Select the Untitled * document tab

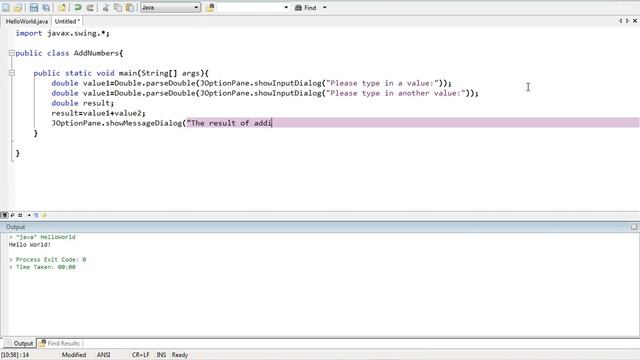coord(67,21)
